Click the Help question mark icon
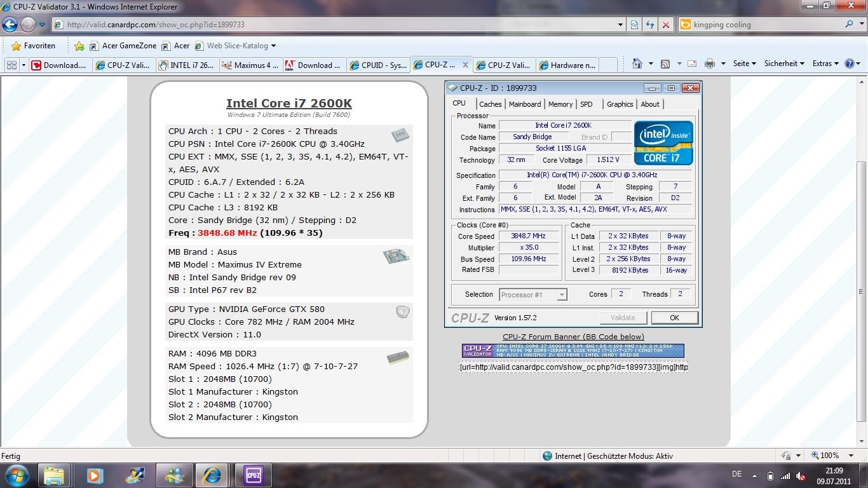The width and height of the screenshot is (868, 488). pos(850,64)
